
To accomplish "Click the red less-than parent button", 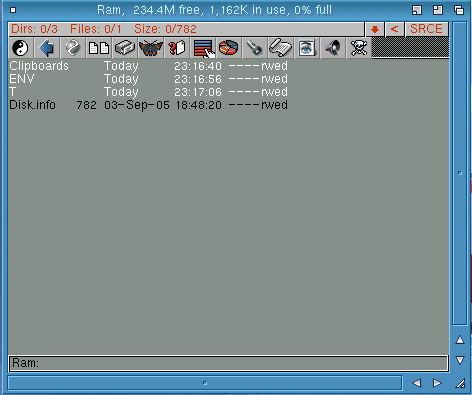I will tap(394, 29).
